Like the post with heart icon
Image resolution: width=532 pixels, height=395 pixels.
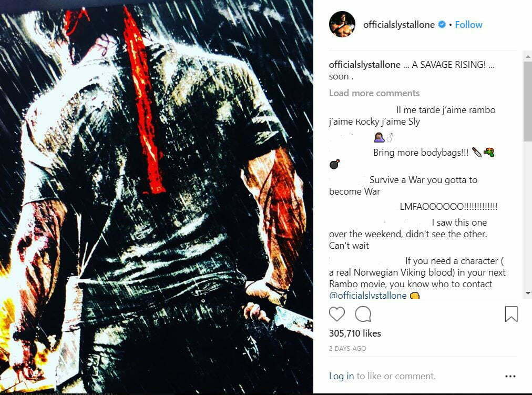tap(336, 314)
